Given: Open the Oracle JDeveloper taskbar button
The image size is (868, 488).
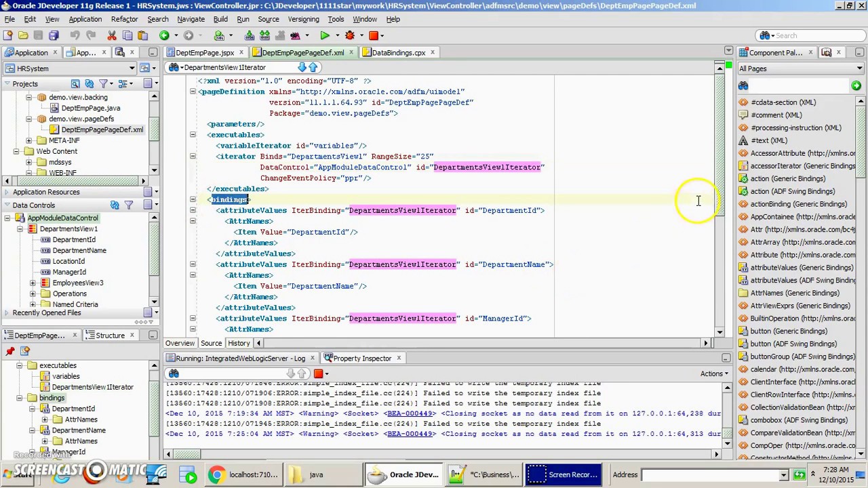Looking at the screenshot, I should [x=404, y=475].
